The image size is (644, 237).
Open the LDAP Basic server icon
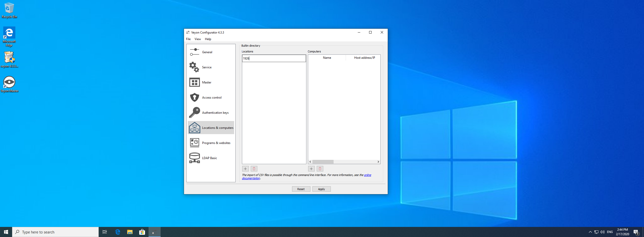tap(194, 158)
